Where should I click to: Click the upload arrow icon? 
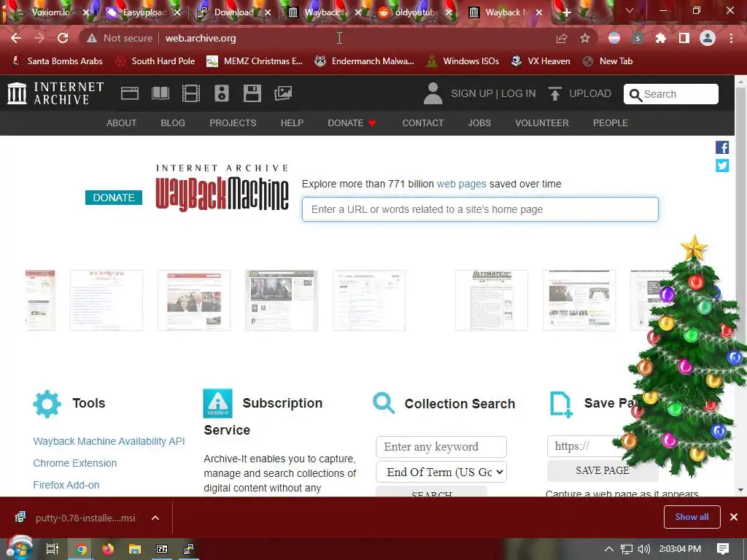click(x=554, y=93)
